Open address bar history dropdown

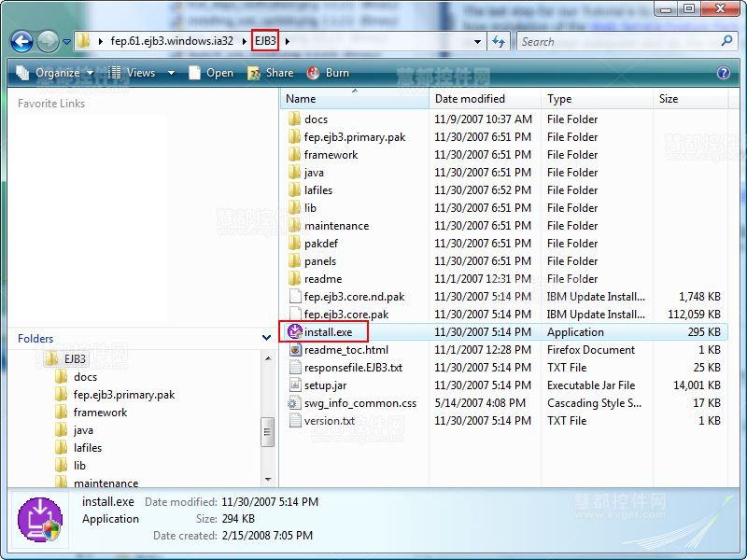pos(477,41)
